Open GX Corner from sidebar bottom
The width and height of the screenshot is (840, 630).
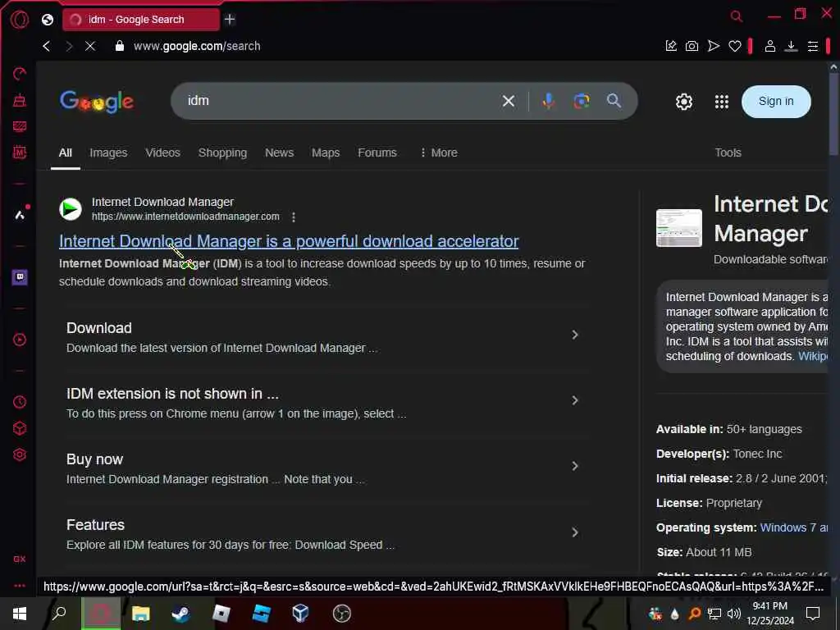tap(20, 559)
